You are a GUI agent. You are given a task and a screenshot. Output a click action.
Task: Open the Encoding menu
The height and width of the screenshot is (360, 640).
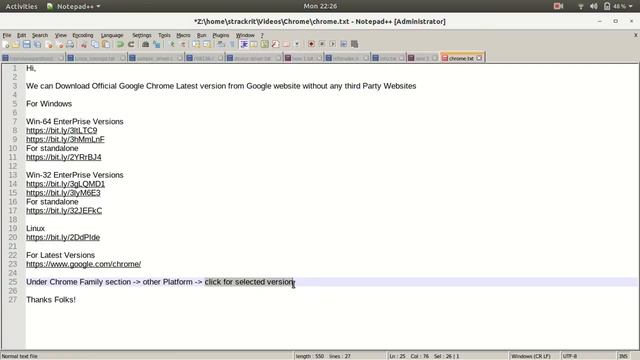[83, 36]
